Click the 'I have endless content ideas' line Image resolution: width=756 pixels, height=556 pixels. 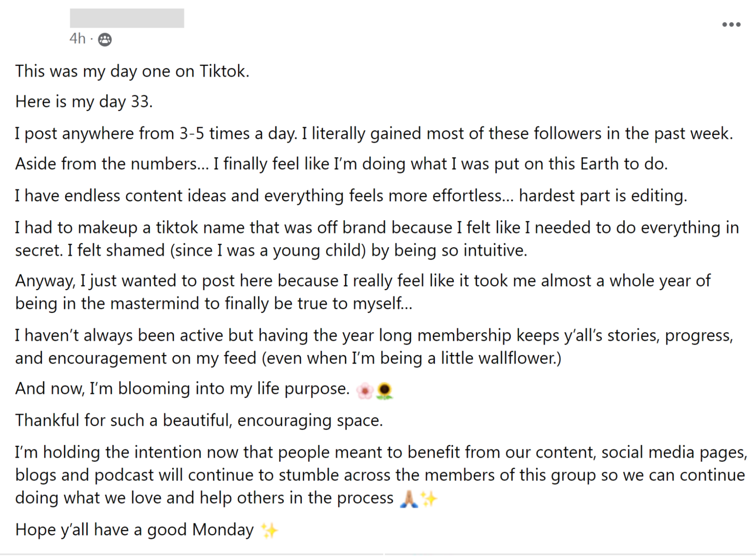pyautogui.click(x=351, y=196)
